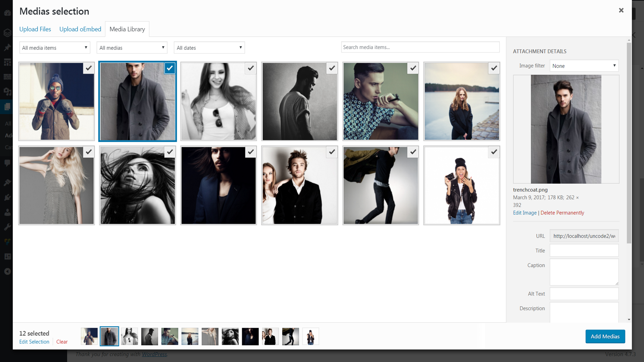Open the WordPress link in the footer
Viewport: 644px width, 362px height.
(x=154, y=354)
